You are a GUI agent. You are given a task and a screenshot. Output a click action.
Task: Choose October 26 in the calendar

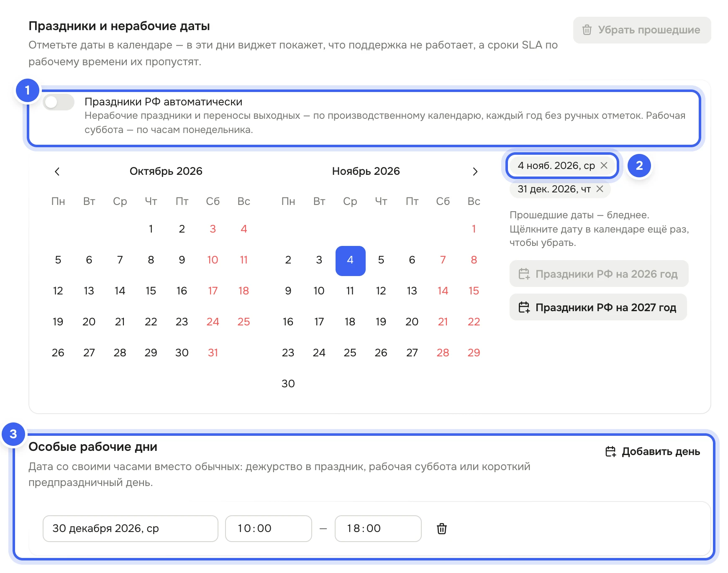coord(58,353)
